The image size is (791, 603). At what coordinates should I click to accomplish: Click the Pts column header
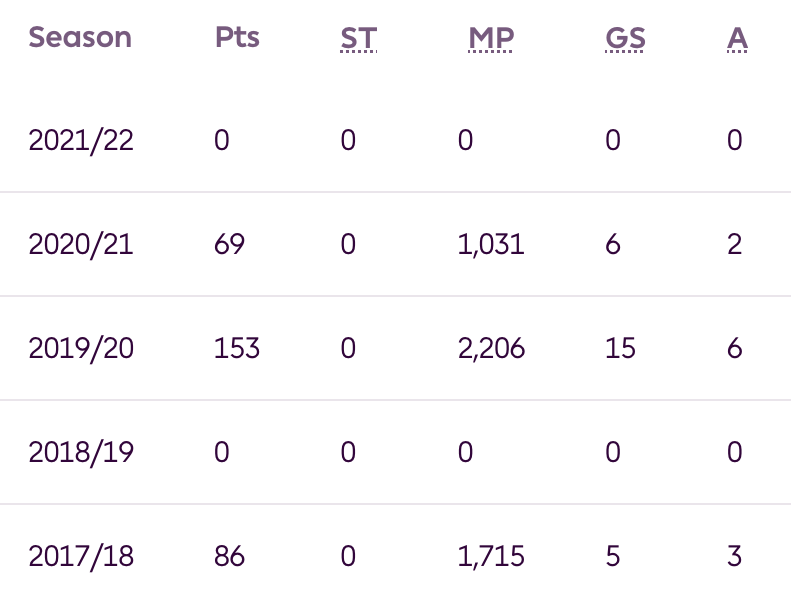pyautogui.click(x=237, y=38)
